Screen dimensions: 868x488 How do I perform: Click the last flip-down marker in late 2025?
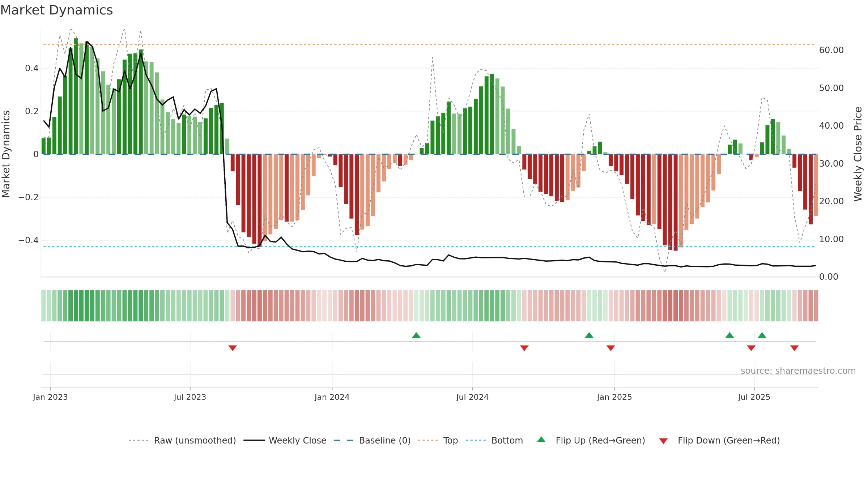(795, 348)
